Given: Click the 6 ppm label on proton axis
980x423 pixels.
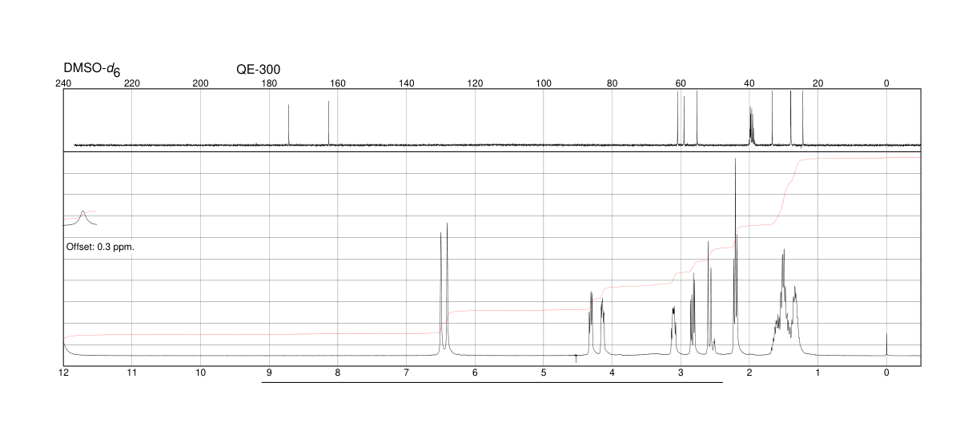Looking at the screenshot, I should point(475,373).
